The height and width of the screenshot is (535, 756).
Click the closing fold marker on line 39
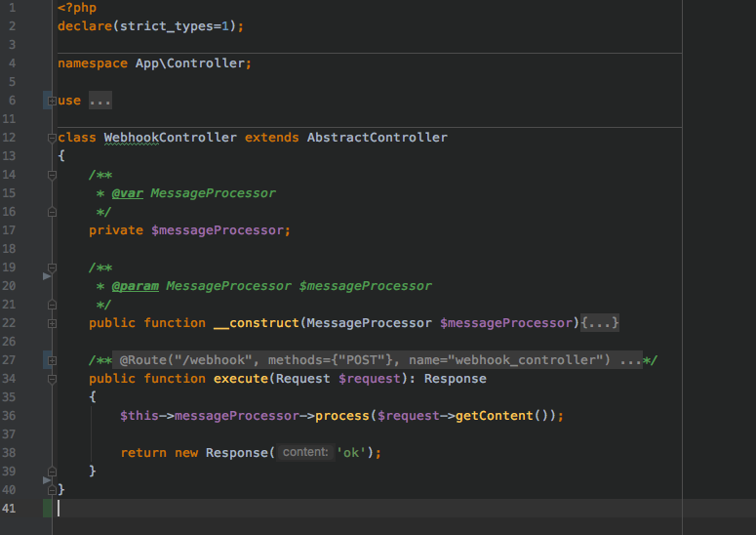coord(49,472)
